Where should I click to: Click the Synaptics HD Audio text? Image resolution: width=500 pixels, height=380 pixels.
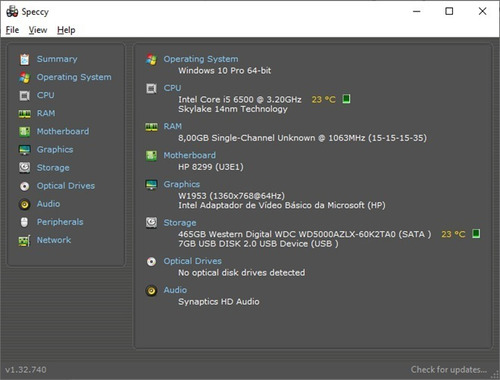(x=219, y=302)
